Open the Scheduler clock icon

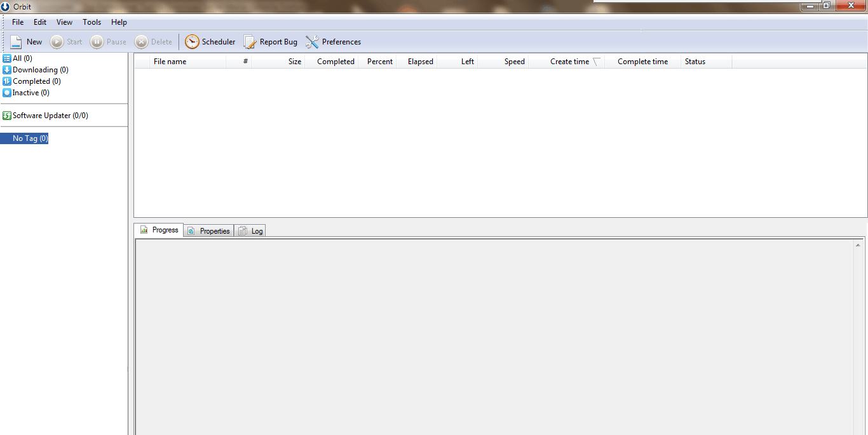pos(192,42)
